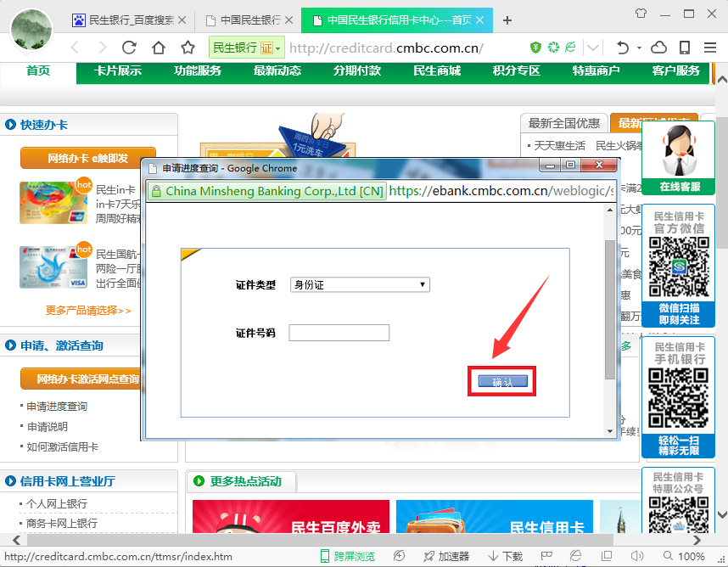Click 民生百度外卖 promotional banner

[291, 516]
